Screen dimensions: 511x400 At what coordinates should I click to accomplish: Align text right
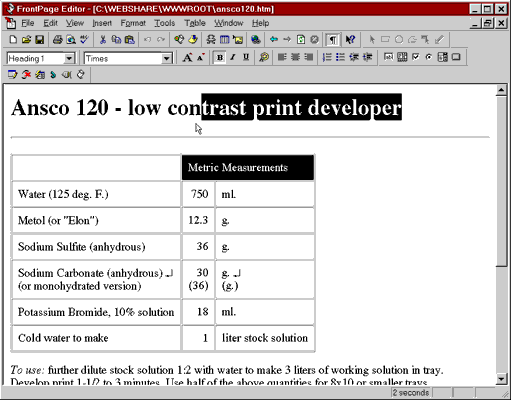pos(309,58)
